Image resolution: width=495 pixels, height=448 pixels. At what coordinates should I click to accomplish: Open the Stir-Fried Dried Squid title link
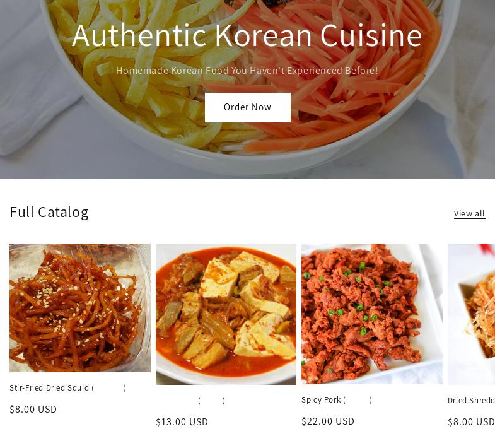pyautogui.click(x=68, y=388)
